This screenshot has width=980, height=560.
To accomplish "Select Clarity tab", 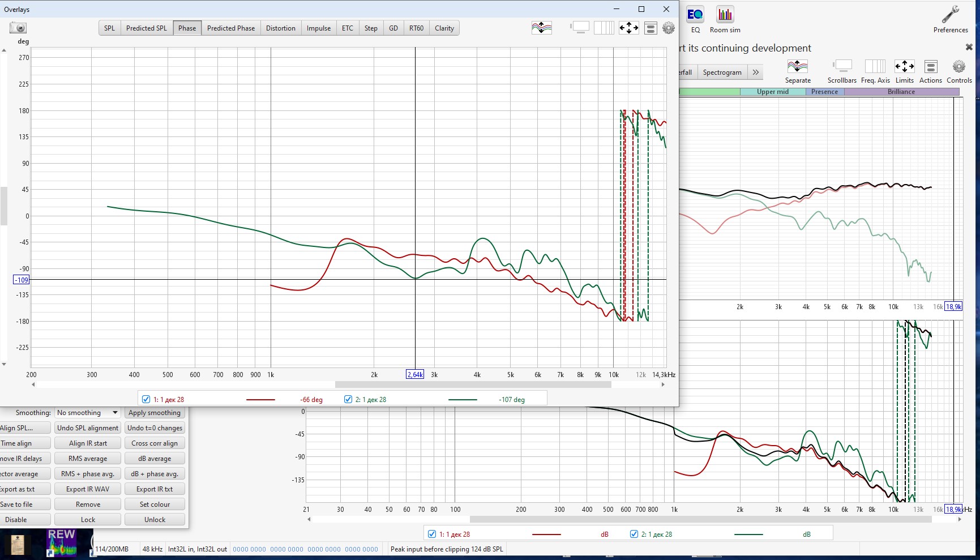I will (444, 28).
